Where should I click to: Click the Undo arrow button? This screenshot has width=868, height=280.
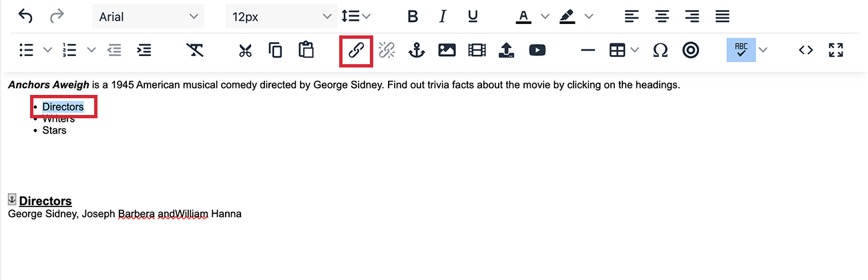25,17
